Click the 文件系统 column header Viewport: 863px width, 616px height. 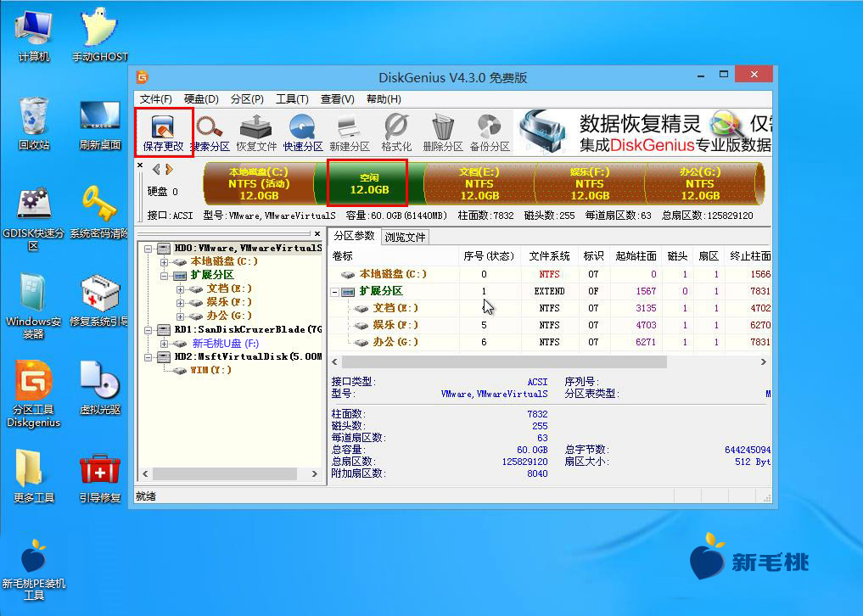click(x=549, y=256)
